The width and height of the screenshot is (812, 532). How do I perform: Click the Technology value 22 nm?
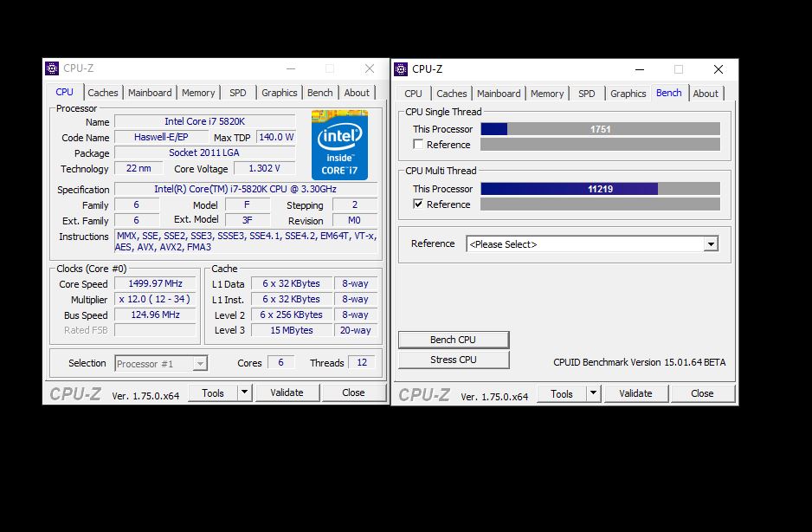coord(139,168)
